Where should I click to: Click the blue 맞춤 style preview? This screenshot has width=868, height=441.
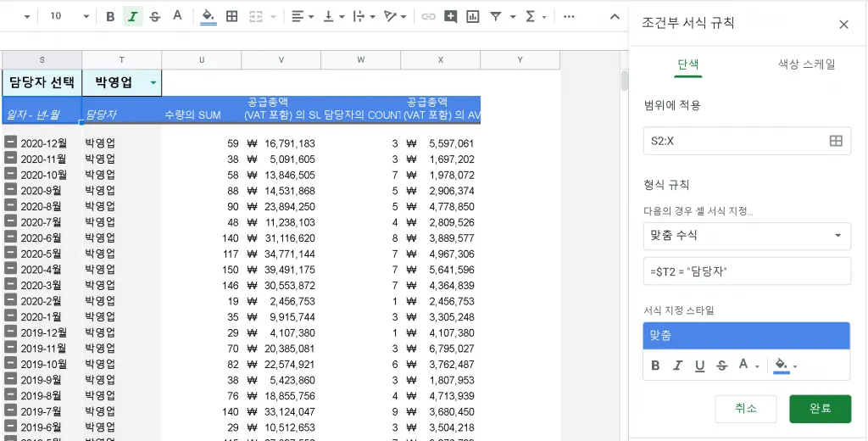(x=746, y=336)
